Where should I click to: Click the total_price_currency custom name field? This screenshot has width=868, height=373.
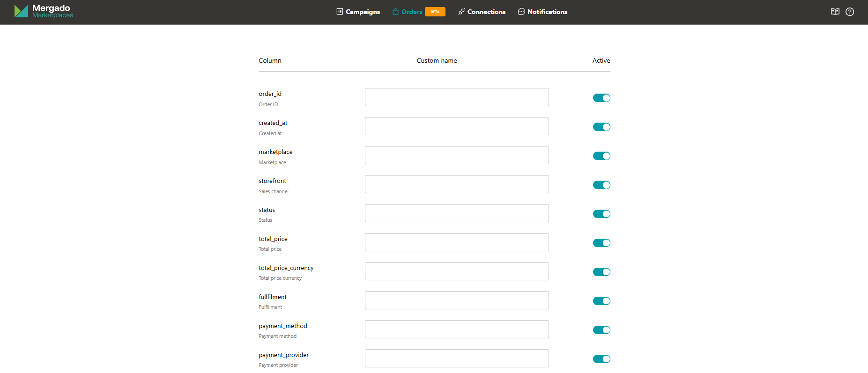pyautogui.click(x=457, y=271)
